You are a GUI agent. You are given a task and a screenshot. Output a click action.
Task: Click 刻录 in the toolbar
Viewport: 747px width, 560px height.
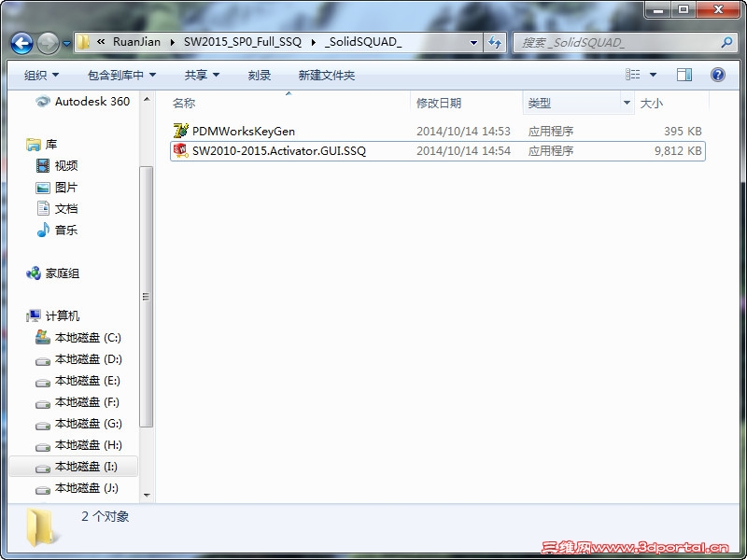click(x=260, y=75)
